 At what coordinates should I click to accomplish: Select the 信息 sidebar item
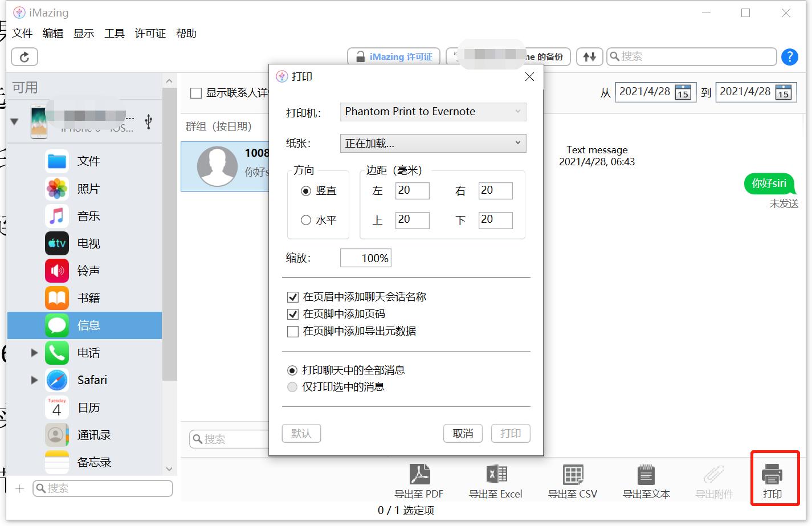click(88, 325)
